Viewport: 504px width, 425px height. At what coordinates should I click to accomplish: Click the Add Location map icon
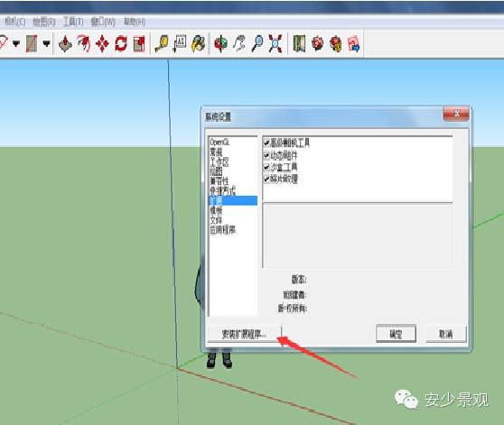pyautogui.click(x=299, y=43)
